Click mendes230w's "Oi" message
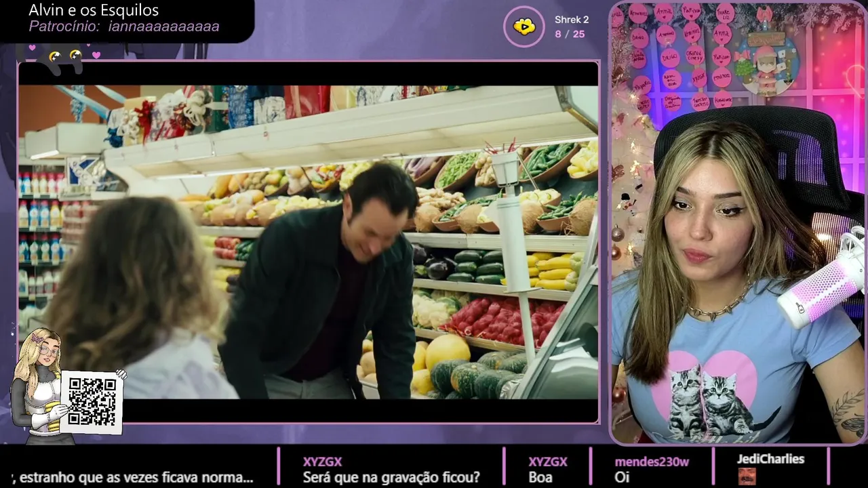 coord(621,477)
